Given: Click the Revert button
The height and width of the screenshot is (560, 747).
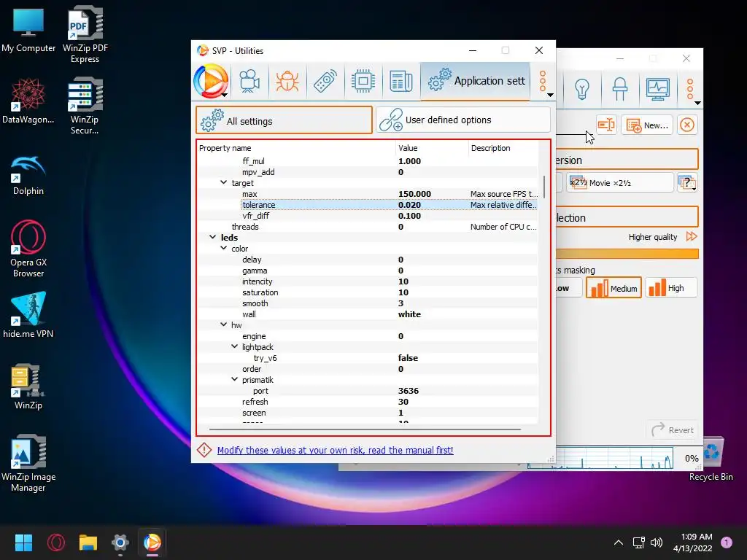Looking at the screenshot, I should pos(672,430).
